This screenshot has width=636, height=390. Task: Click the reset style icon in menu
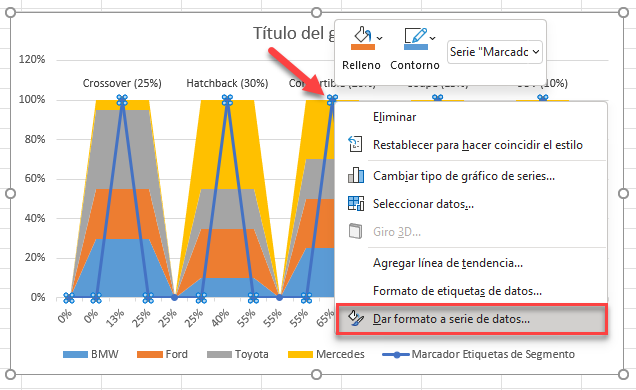pos(355,144)
